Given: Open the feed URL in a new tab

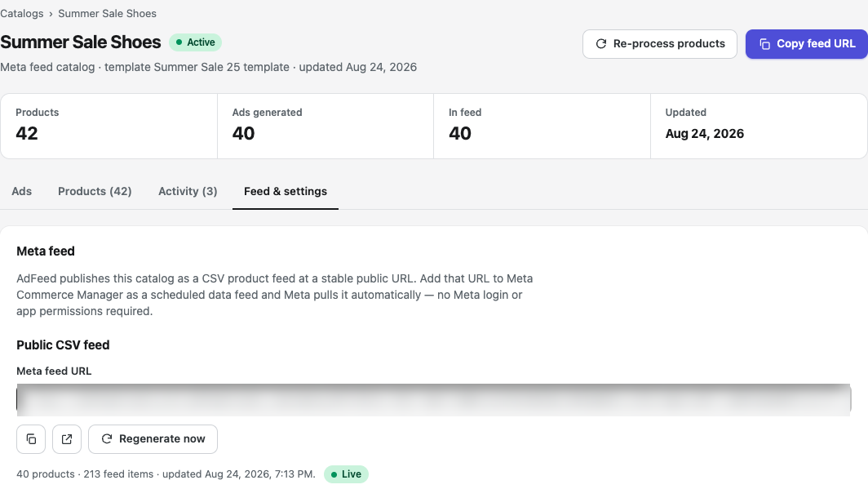Looking at the screenshot, I should [x=67, y=439].
